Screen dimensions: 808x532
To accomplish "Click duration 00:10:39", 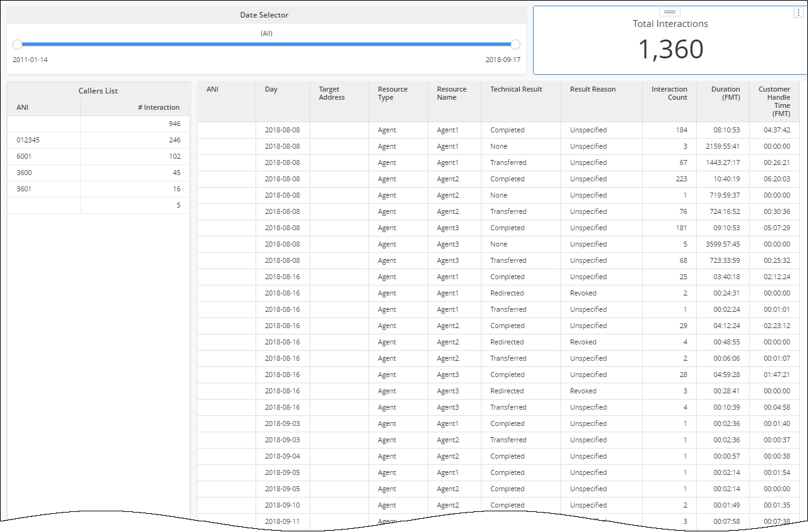I will click(x=726, y=407).
